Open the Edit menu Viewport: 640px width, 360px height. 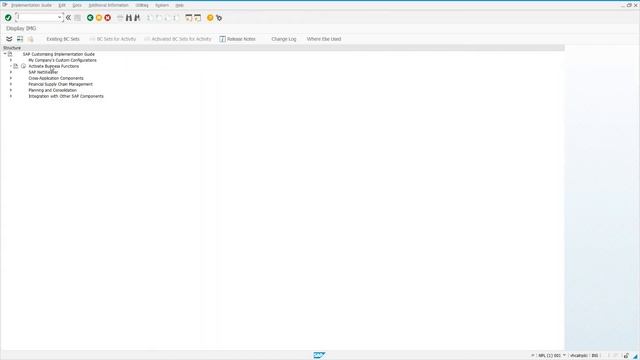(62, 5)
